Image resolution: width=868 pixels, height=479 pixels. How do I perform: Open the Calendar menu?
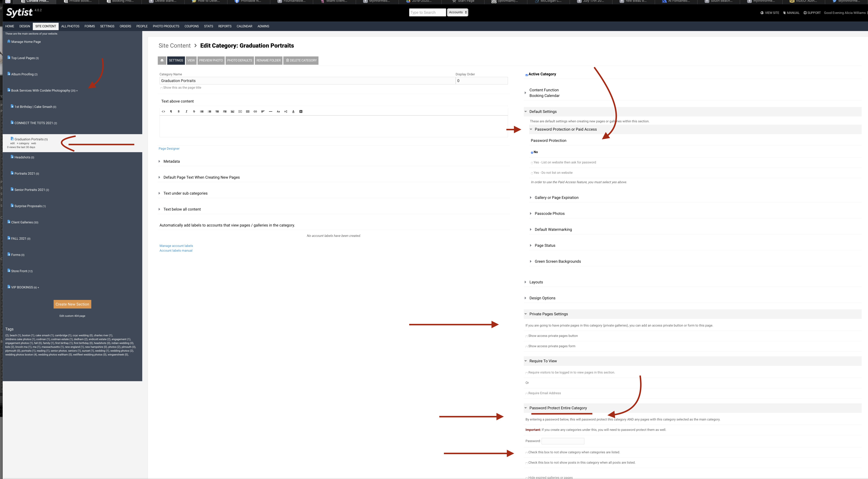[x=245, y=26]
